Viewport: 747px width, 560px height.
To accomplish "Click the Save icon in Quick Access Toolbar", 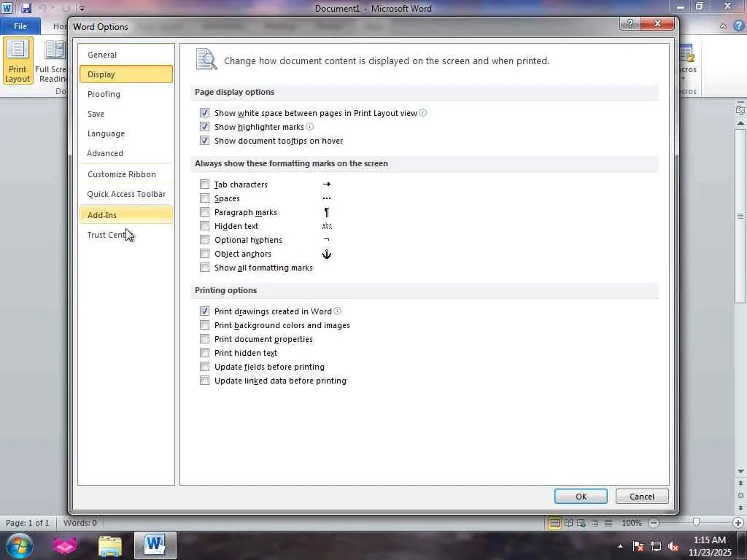I will point(26,8).
